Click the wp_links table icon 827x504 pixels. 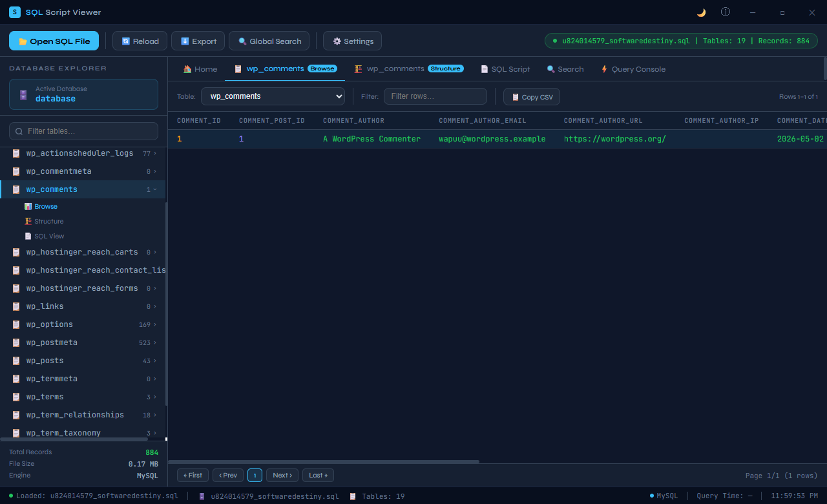[16, 306]
